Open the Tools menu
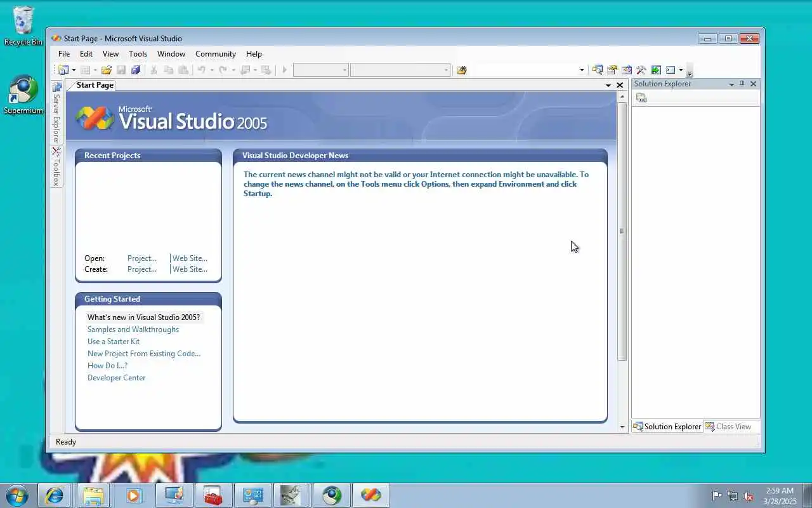The height and width of the screenshot is (508, 812). 138,54
